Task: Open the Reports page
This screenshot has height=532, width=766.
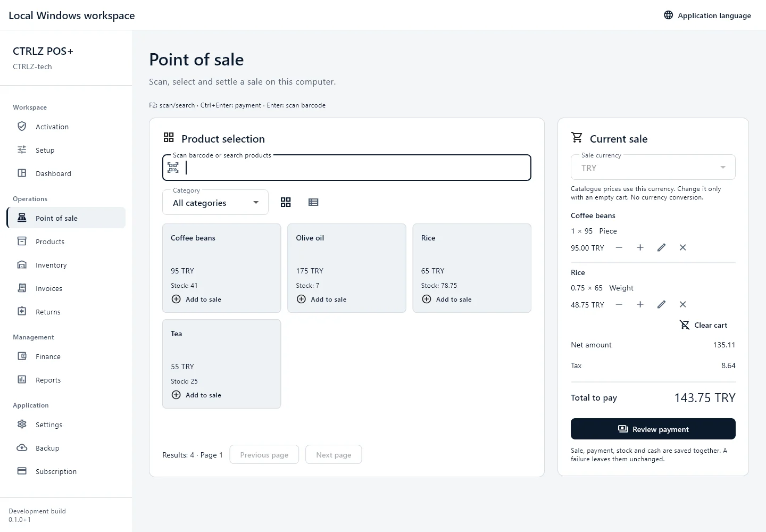Action: tap(66, 380)
